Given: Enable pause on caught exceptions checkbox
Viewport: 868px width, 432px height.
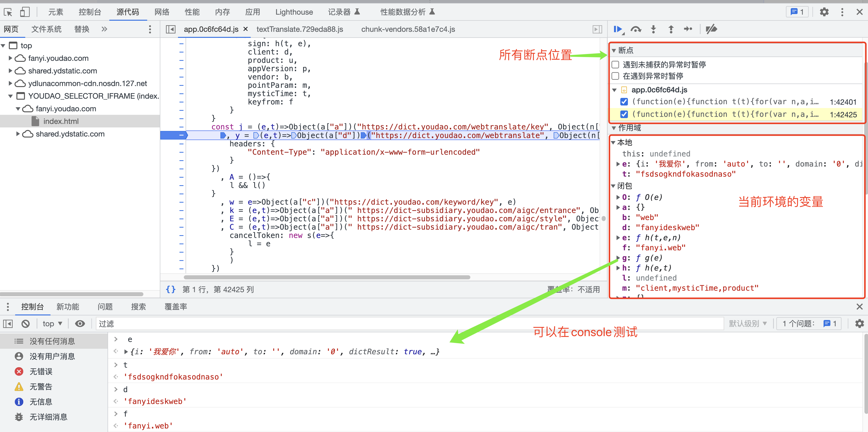Looking at the screenshot, I should click(x=615, y=76).
